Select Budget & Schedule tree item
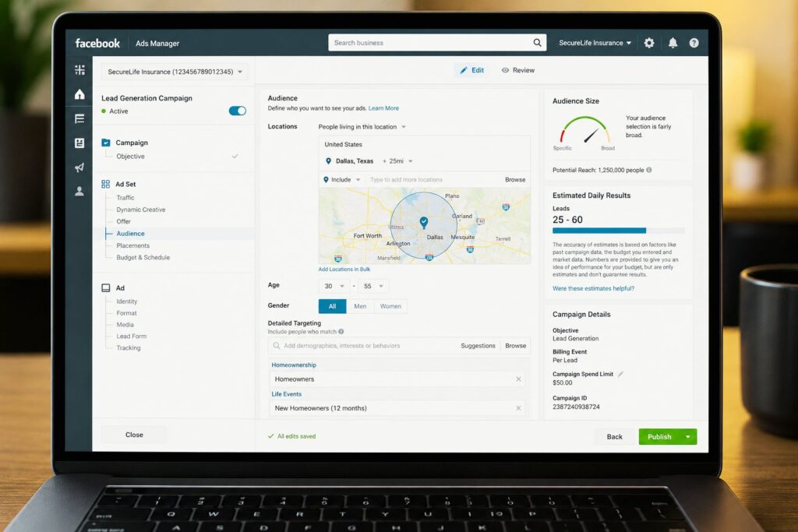Image resolution: width=798 pixels, height=532 pixels. click(143, 257)
